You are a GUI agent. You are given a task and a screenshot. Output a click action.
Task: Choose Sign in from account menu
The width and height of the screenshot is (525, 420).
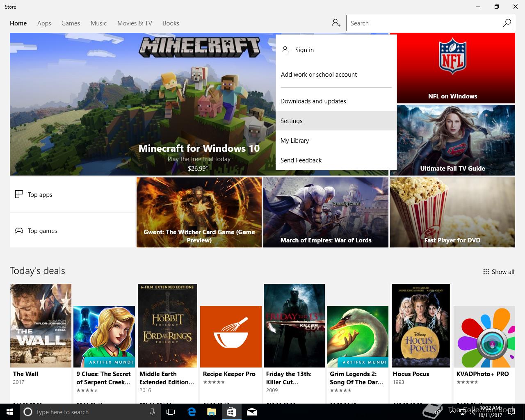click(x=336, y=50)
